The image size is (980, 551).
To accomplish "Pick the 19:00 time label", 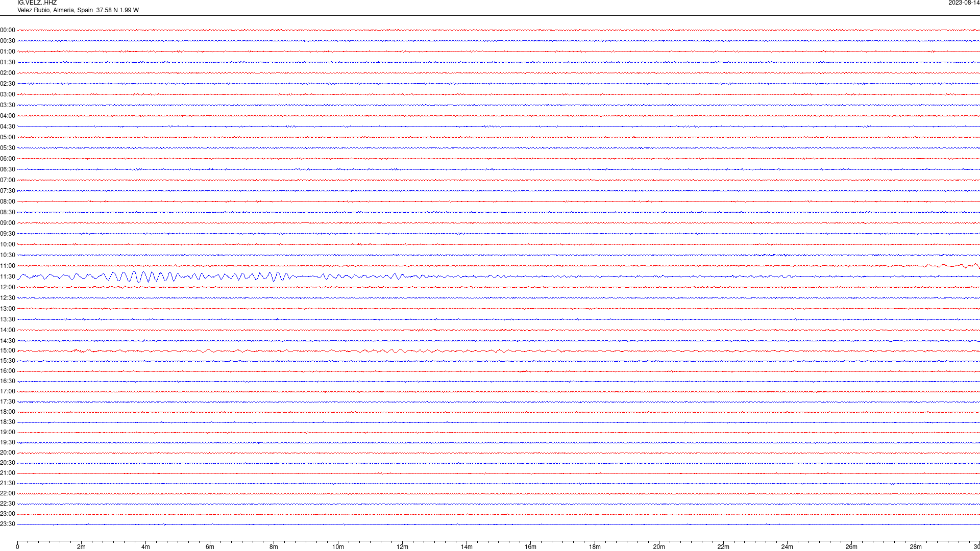I will 8,432.
